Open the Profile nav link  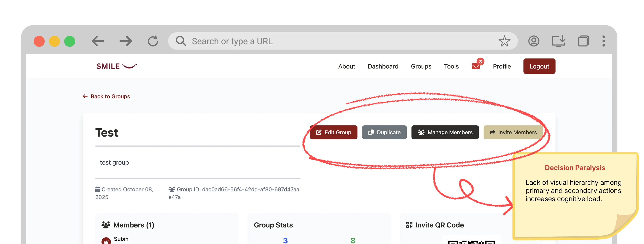point(502,66)
